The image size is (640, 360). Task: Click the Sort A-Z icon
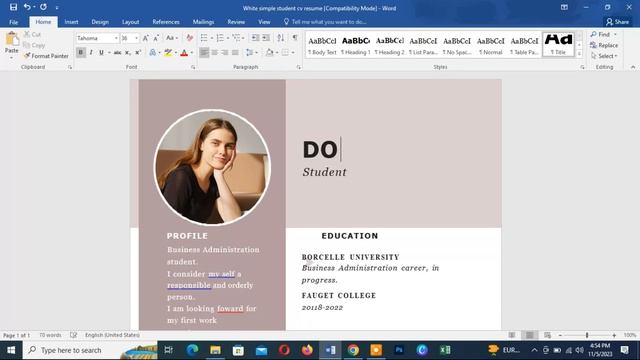tap(280, 38)
